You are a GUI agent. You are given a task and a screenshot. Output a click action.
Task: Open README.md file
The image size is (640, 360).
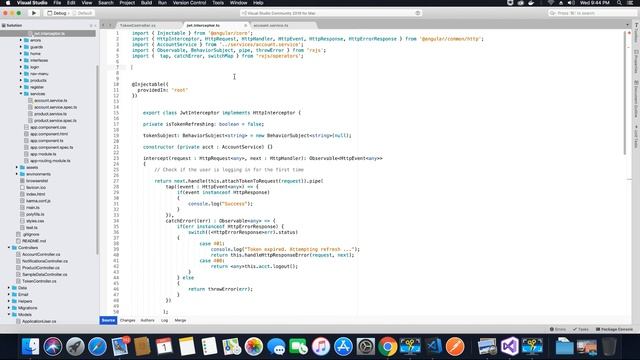[34, 241]
